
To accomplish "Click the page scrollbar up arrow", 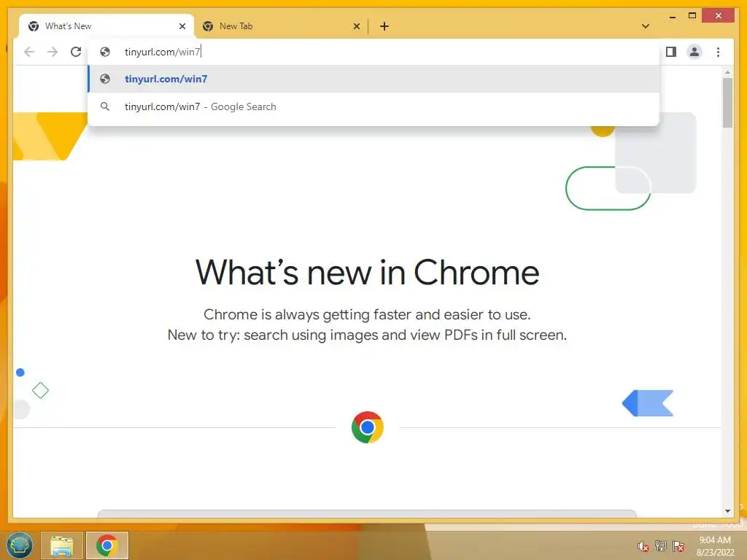I will click(727, 72).
